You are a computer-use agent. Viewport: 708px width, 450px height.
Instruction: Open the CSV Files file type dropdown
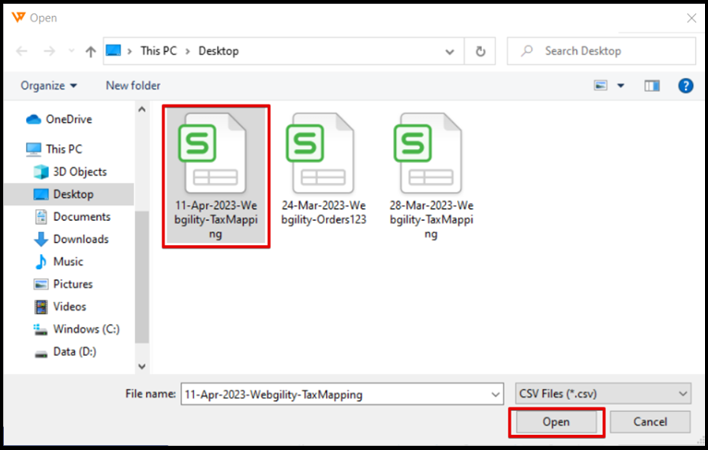[602, 394]
